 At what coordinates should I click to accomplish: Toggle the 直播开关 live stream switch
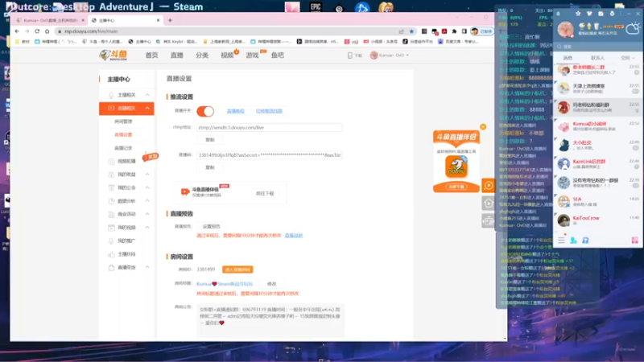(x=205, y=111)
